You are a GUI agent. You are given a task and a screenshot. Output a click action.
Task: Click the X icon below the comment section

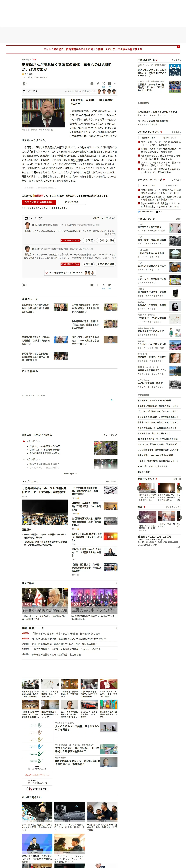[x=104, y=285]
